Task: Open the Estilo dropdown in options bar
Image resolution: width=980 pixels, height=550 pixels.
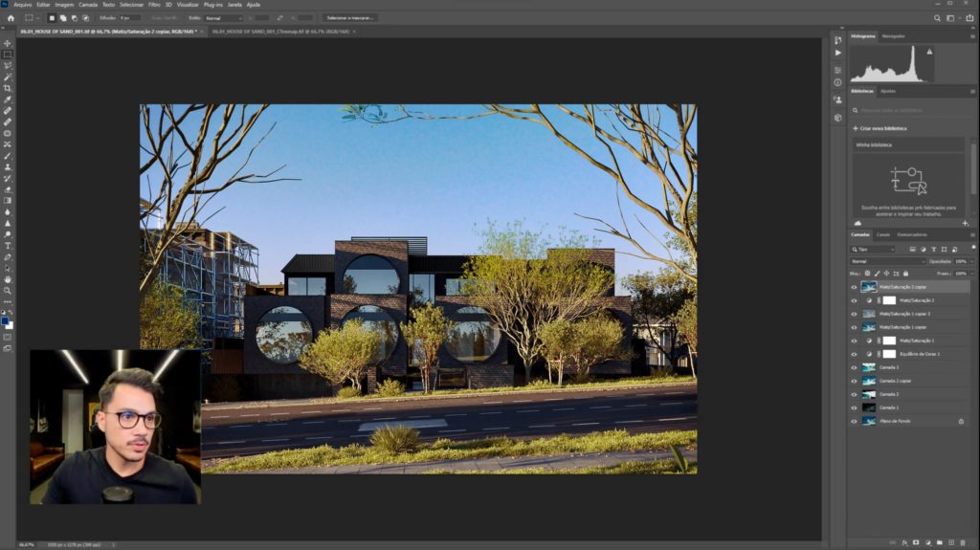Action: pyautogui.click(x=224, y=17)
